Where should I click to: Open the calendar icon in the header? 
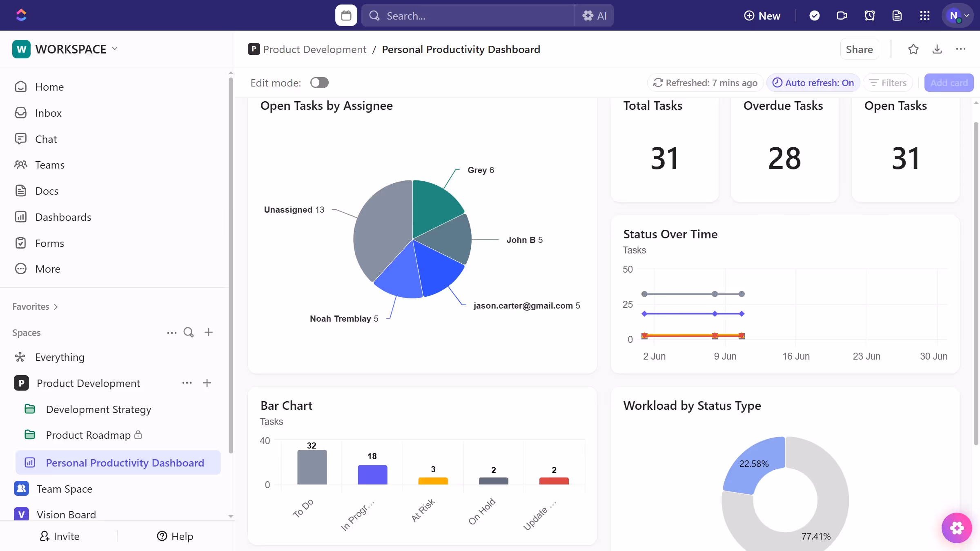point(345,15)
